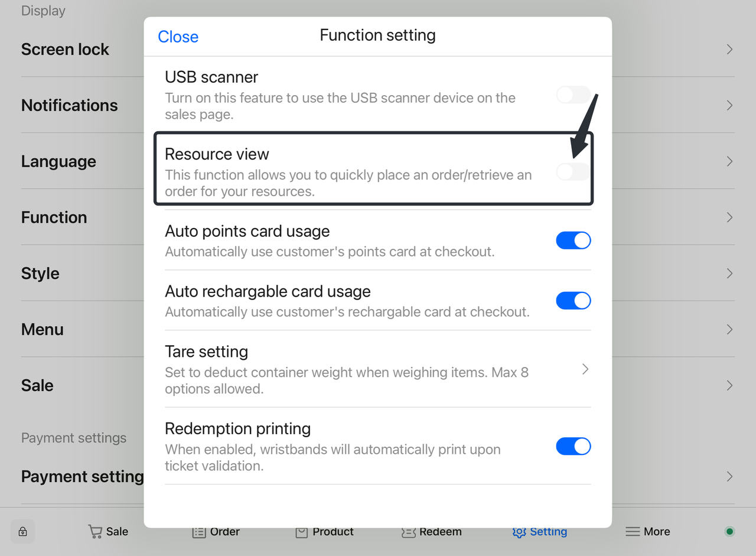Image resolution: width=756 pixels, height=556 pixels.
Task: Click the Product bag icon
Action: click(x=302, y=532)
